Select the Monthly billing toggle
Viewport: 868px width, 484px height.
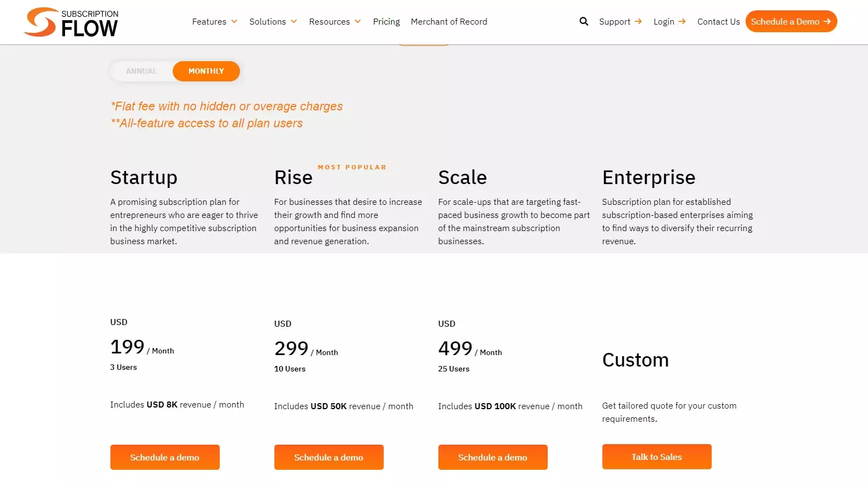(x=206, y=71)
